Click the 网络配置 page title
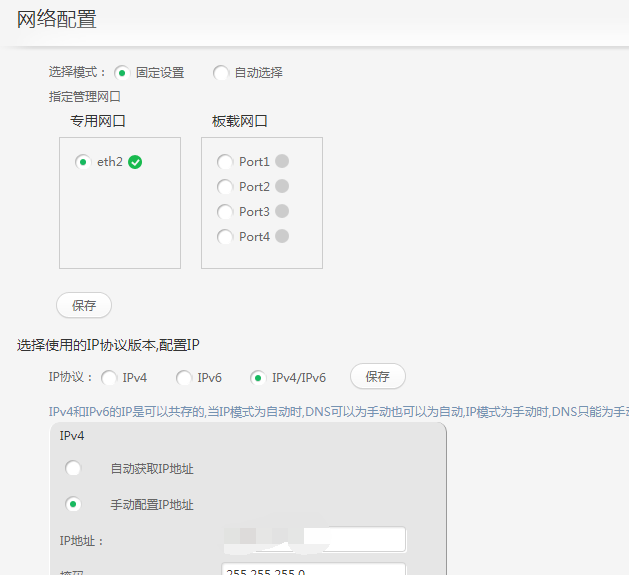 click(57, 19)
